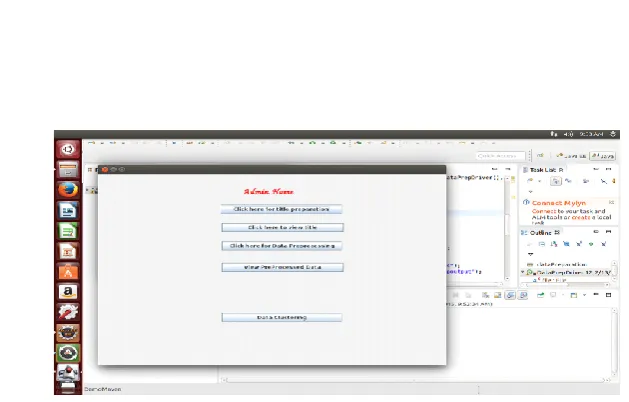
Task: Click the green gear application icon in dock
Action: [68, 353]
